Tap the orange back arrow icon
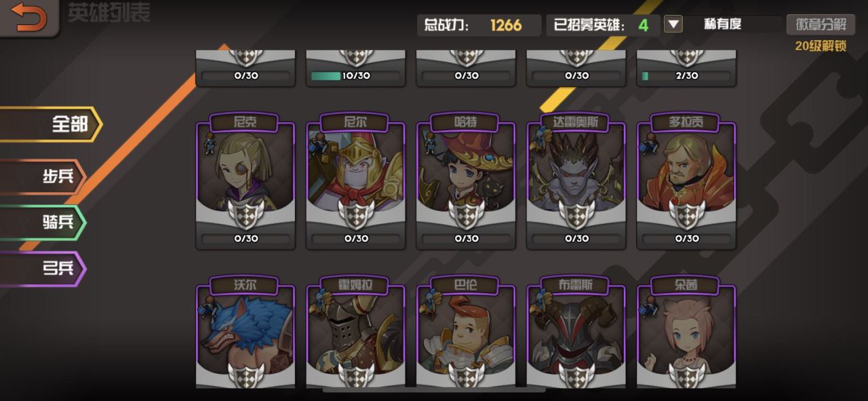This screenshot has width=868, height=401. point(29,17)
